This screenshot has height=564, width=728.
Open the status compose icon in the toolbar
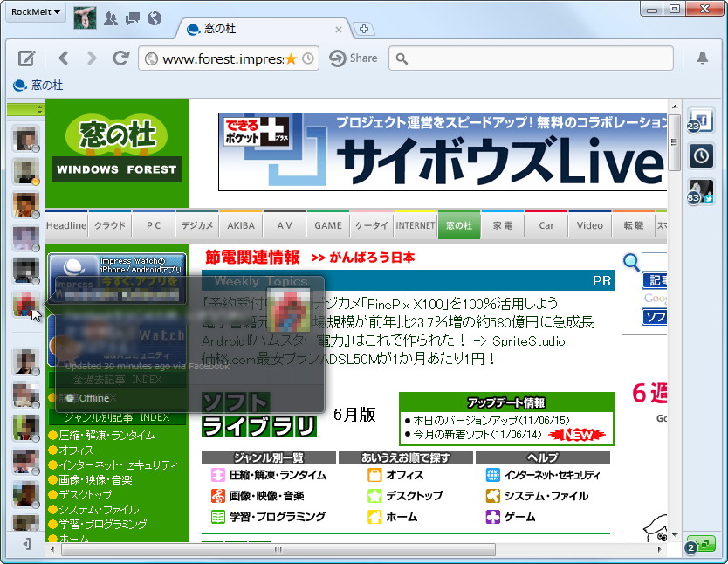26,58
